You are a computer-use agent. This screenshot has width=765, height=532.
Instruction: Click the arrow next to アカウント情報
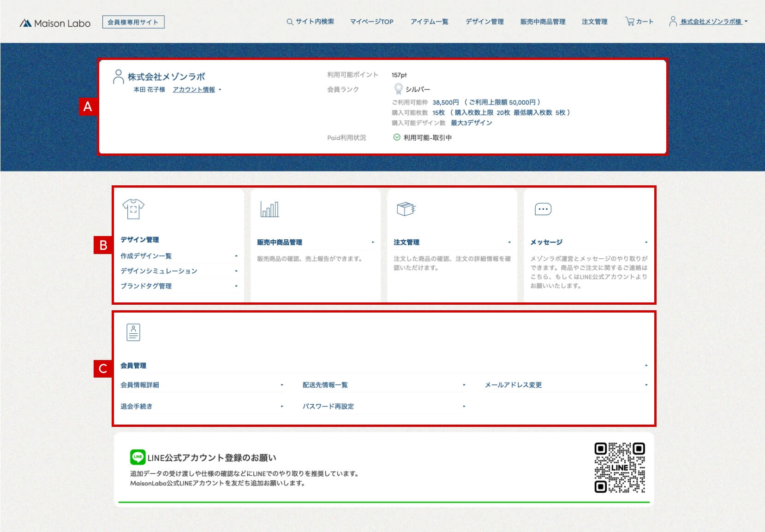coord(220,89)
